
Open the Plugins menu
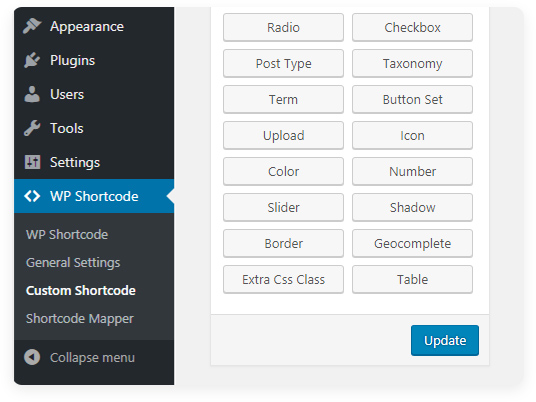coord(94,60)
